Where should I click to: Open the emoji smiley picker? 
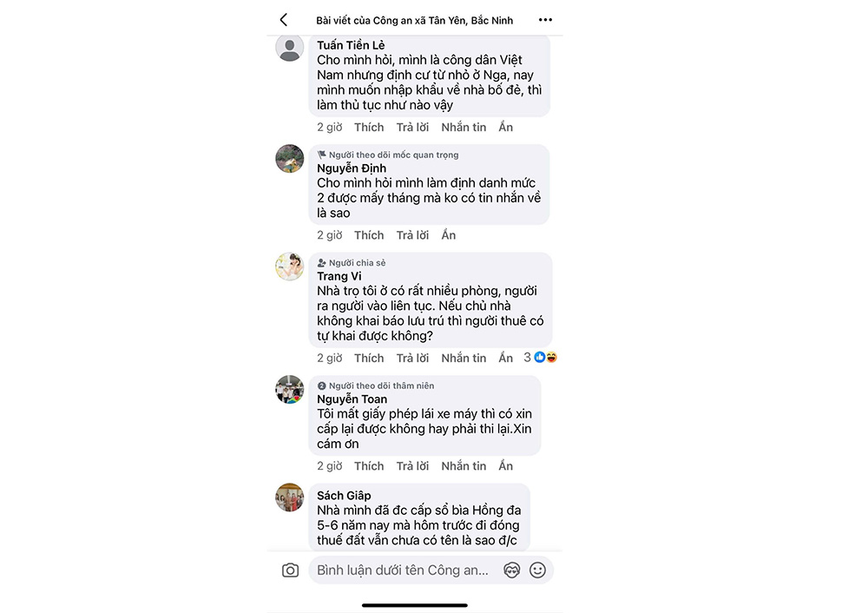(537, 570)
